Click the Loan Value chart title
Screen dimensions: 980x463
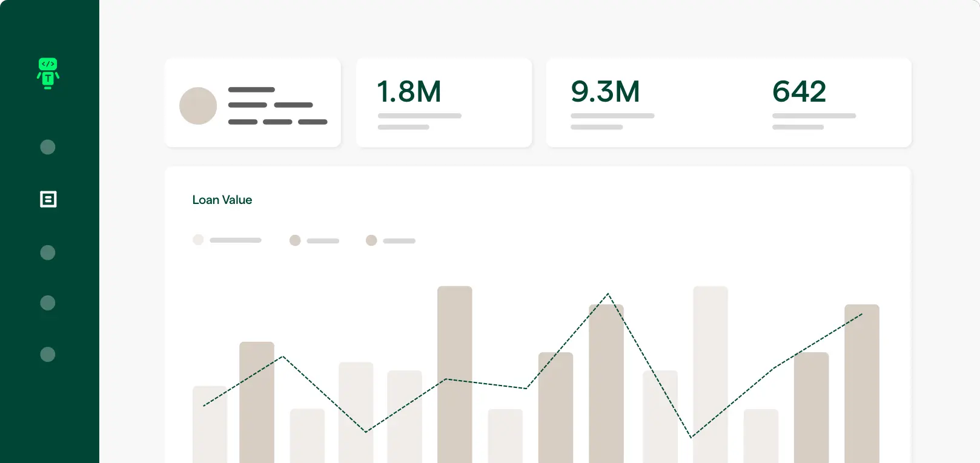click(x=222, y=200)
